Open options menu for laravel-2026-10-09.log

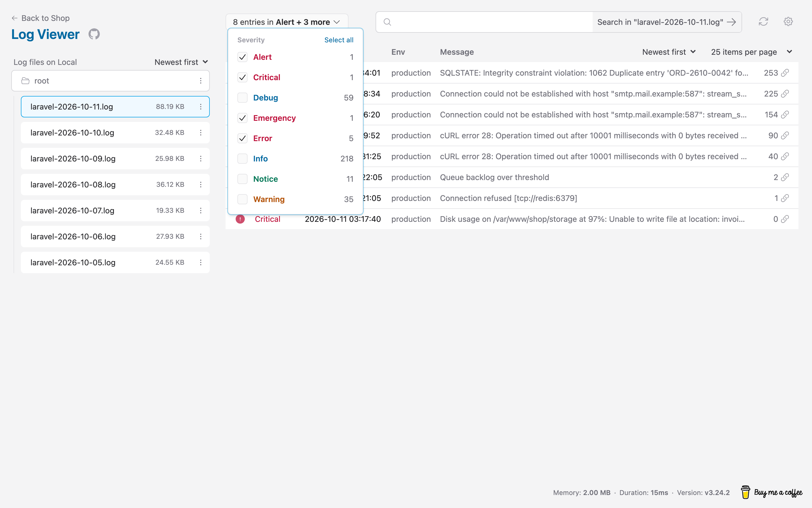[201, 159]
